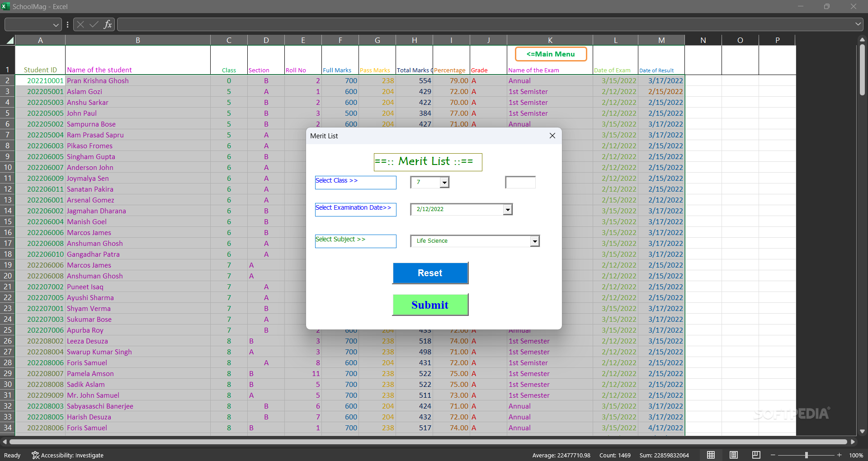Image resolution: width=868 pixels, height=461 pixels.
Task: Click the Grade header cell
Action: click(488, 60)
